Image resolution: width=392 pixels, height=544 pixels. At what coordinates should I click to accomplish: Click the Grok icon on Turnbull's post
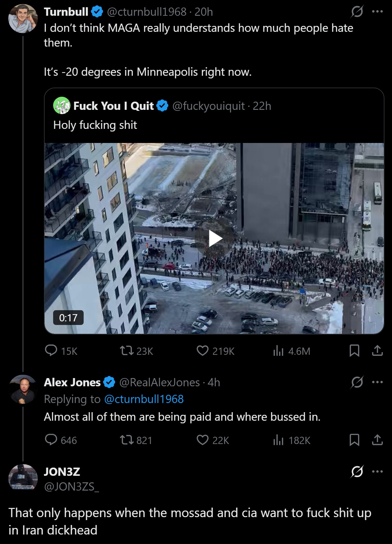tap(357, 12)
